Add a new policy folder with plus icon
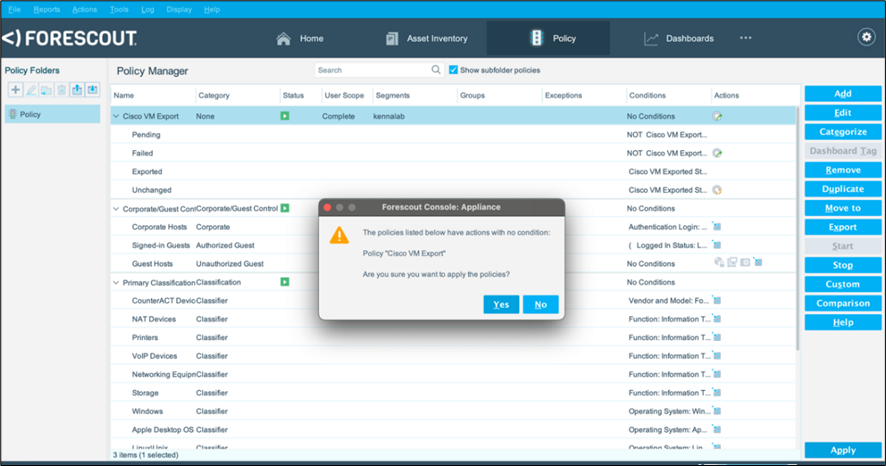This screenshot has width=886, height=466. pos(16,89)
